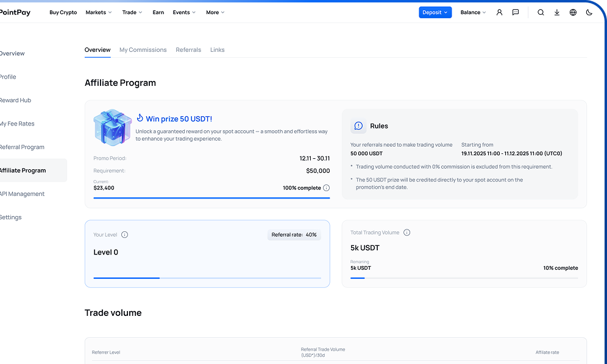Open Reward Hub in the sidebar
The width and height of the screenshot is (607, 364).
(15, 100)
